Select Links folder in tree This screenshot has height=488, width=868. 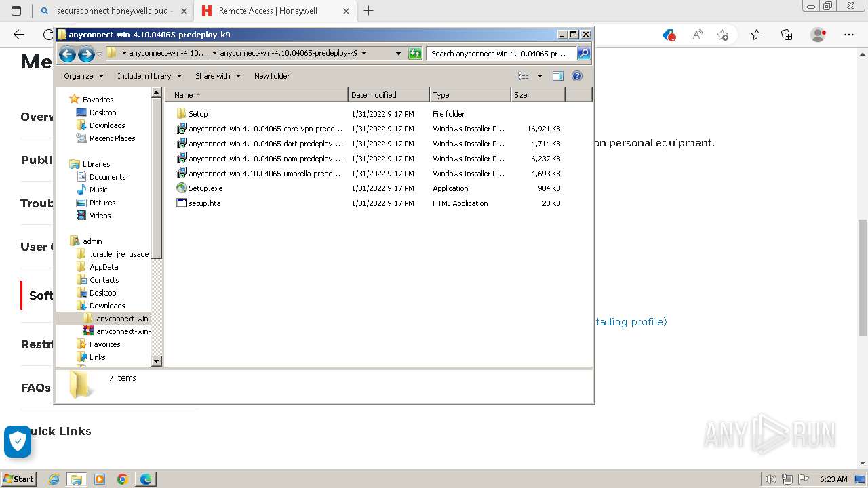97,357
